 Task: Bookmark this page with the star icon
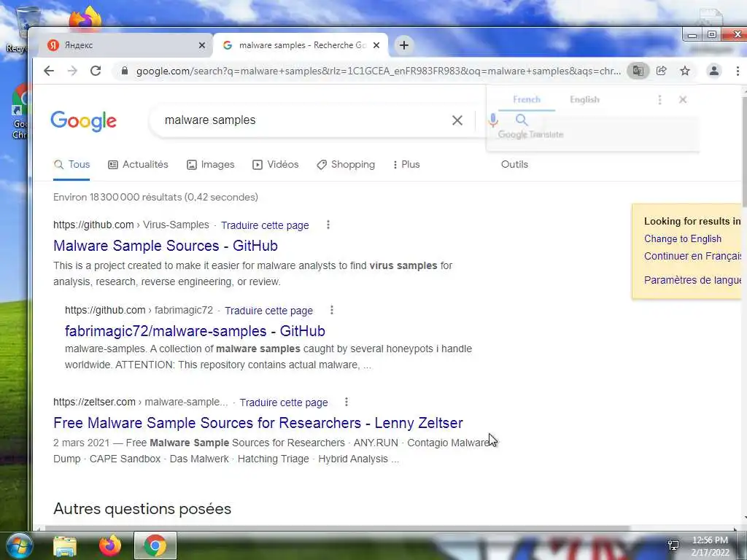click(685, 71)
